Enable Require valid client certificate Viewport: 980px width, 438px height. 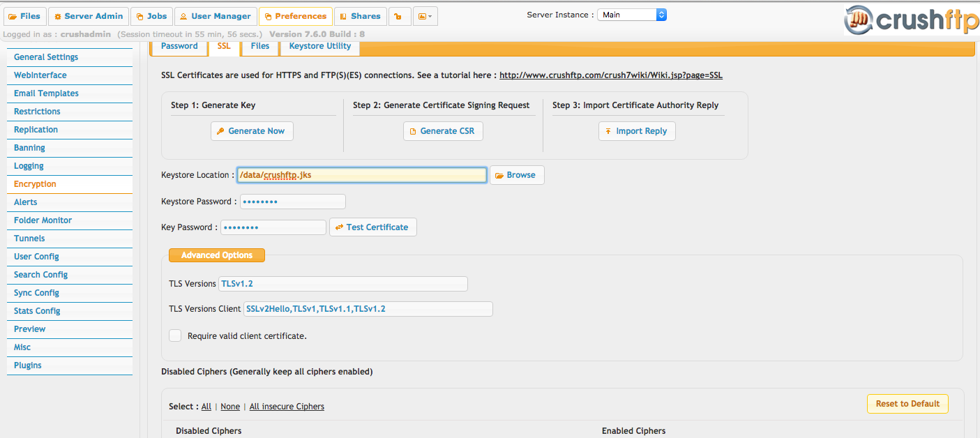[x=175, y=335]
